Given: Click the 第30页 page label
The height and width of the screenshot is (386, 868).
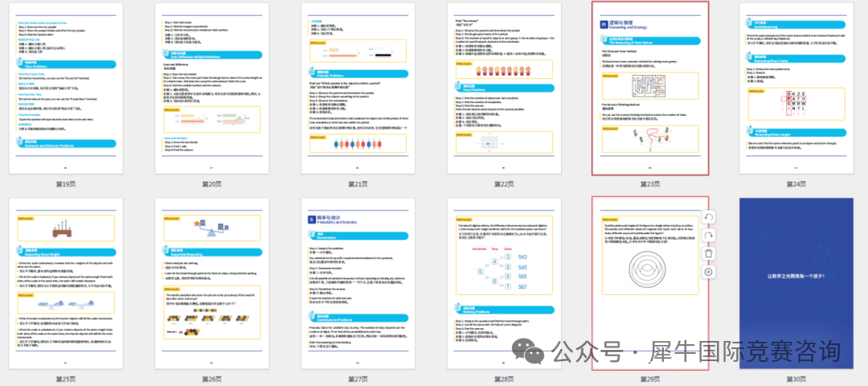Looking at the screenshot, I should (x=796, y=379).
